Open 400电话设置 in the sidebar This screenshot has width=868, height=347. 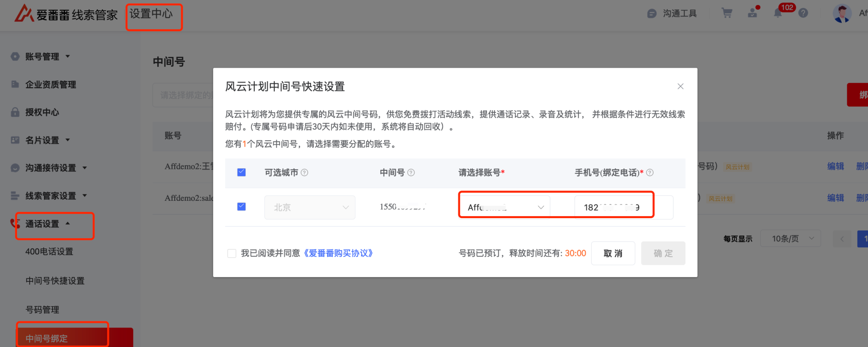[49, 252]
